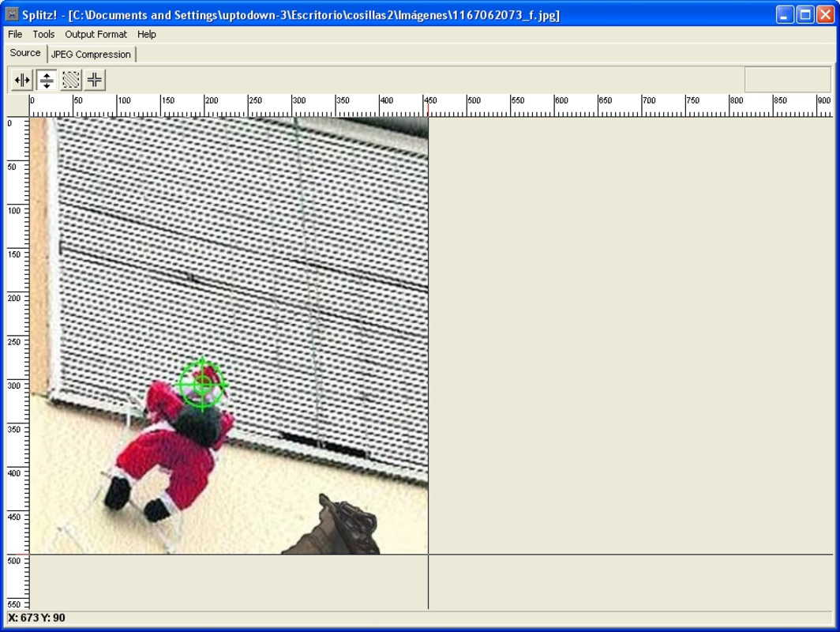Click the Splitz! application icon in title bar
Screen dimensions: 840x632
(x=12, y=14)
